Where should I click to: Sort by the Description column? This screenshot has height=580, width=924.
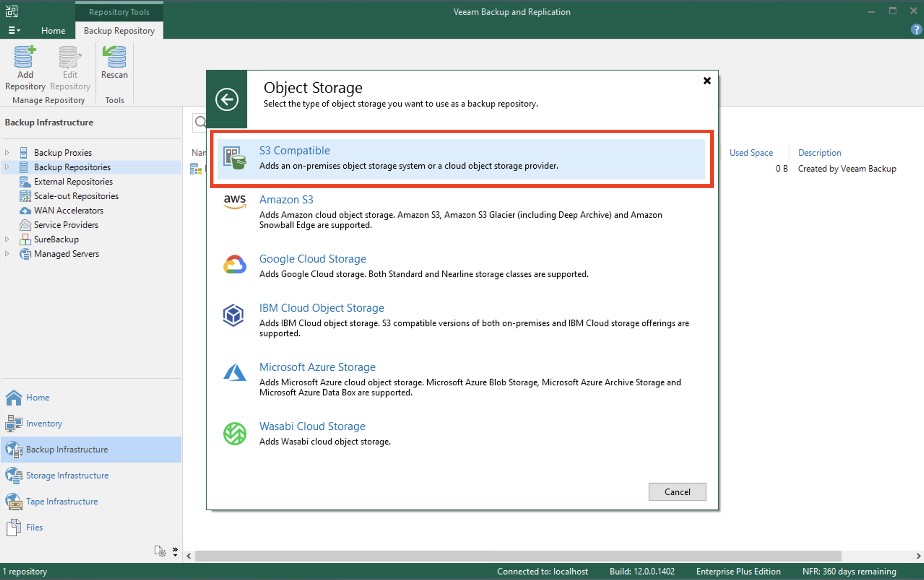(x=819, y=153)
